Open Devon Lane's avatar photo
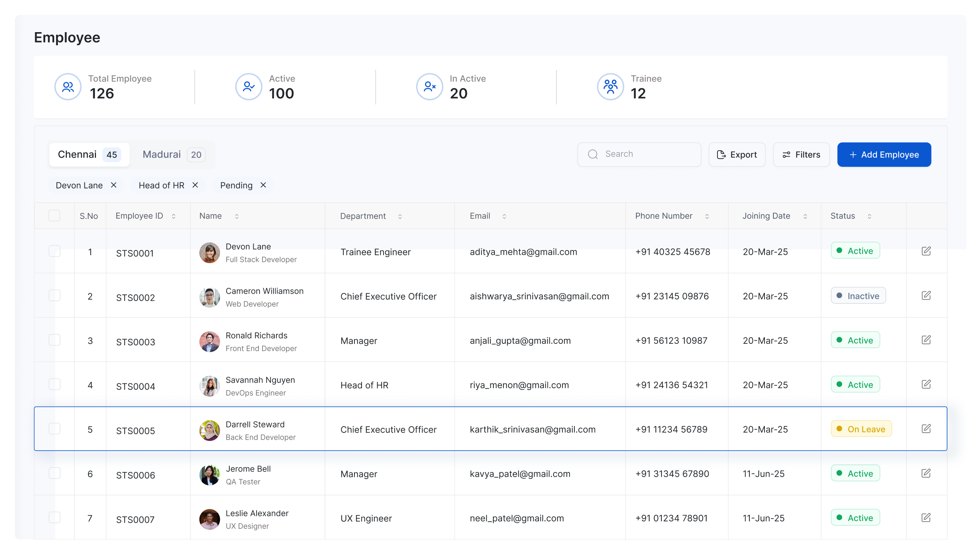 (210, 253)
